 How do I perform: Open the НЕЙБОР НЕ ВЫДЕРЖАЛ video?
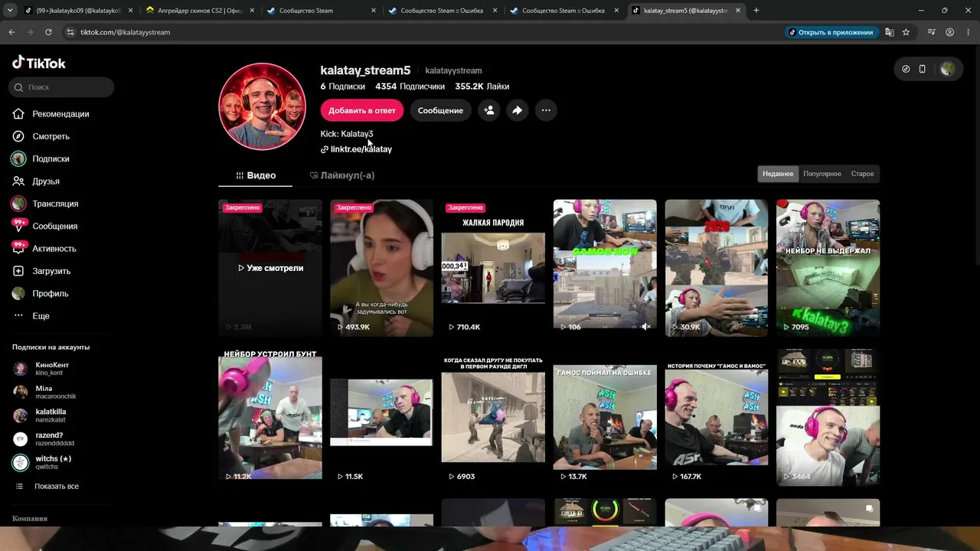tap(828, 268)
